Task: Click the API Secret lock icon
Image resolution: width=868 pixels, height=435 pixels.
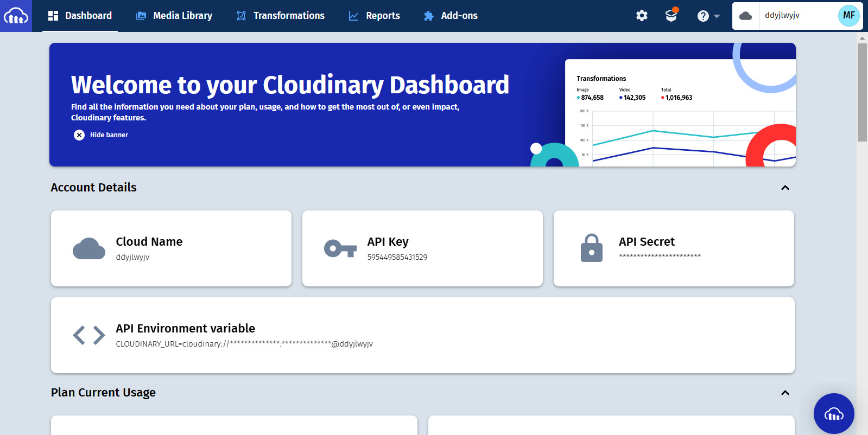Action: [592, 248]
